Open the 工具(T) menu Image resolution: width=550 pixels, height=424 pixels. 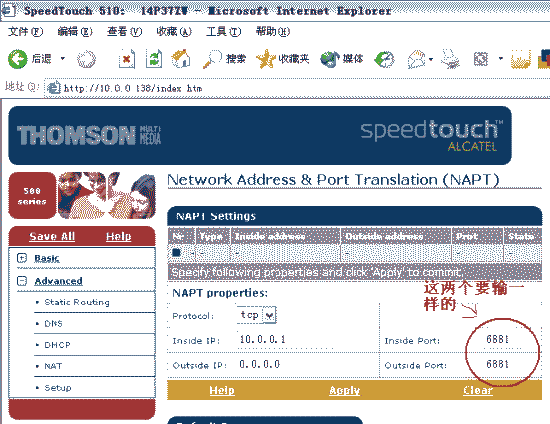click(x=223, y=32)
